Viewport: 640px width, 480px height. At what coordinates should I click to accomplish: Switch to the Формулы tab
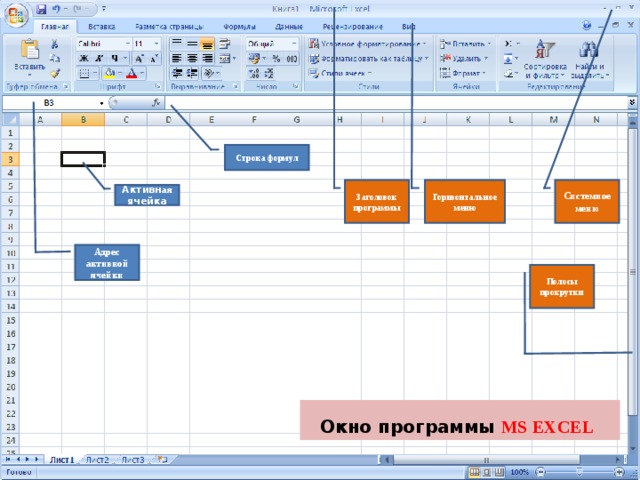tap(240, 27)
